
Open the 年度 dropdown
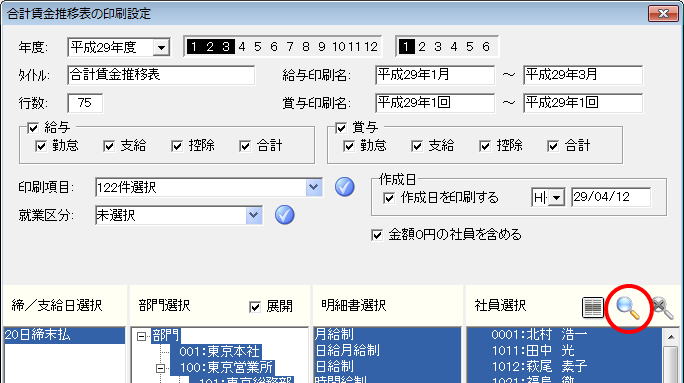(161, 47)
